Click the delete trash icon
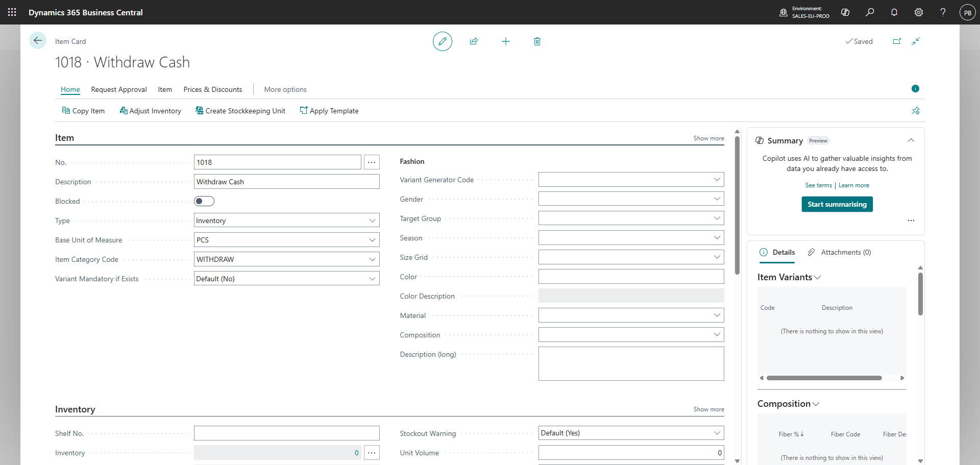This screenshot has height=465, width=980. (537, 41)
